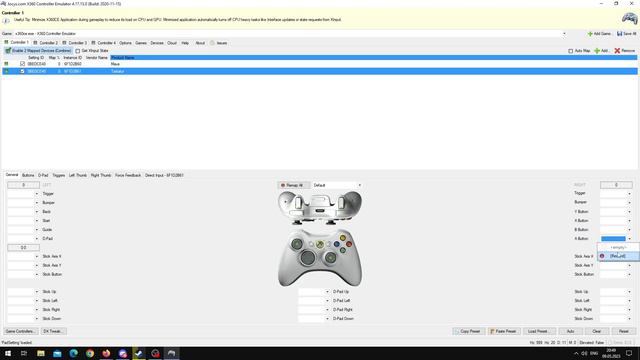Select the <empty> dropdown option
The image size is (640, 360).
[618, 248]
